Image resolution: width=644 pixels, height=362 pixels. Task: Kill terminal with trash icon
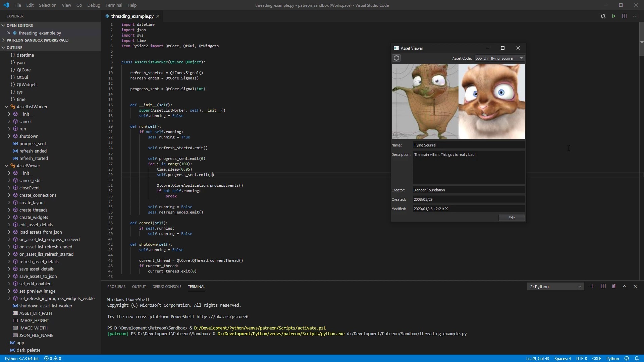pos(613,286)
